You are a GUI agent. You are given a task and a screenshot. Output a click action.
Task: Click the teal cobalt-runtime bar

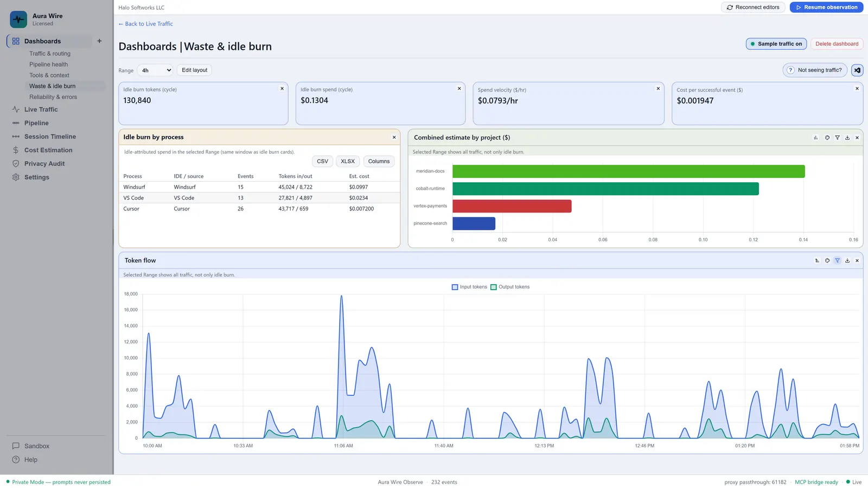(x=605, y=189)
